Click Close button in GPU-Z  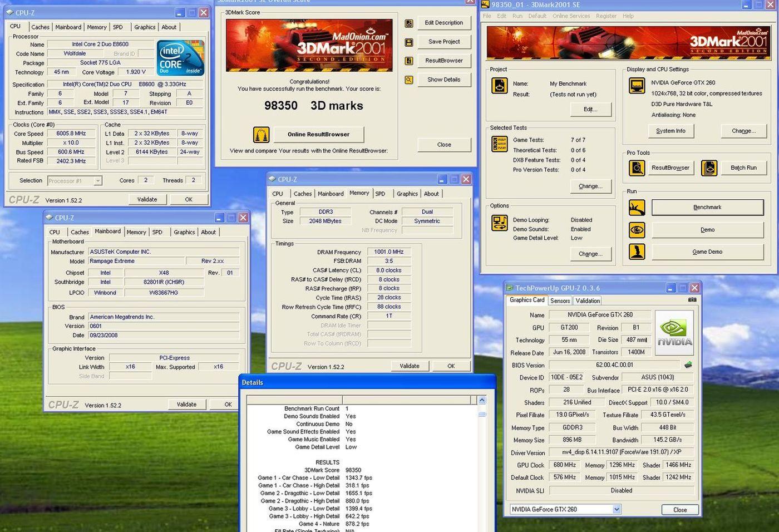680,510
